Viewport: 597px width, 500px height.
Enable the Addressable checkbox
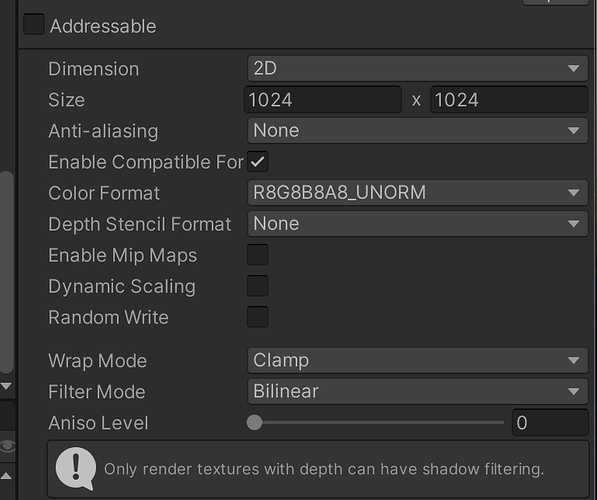[34, 24]
